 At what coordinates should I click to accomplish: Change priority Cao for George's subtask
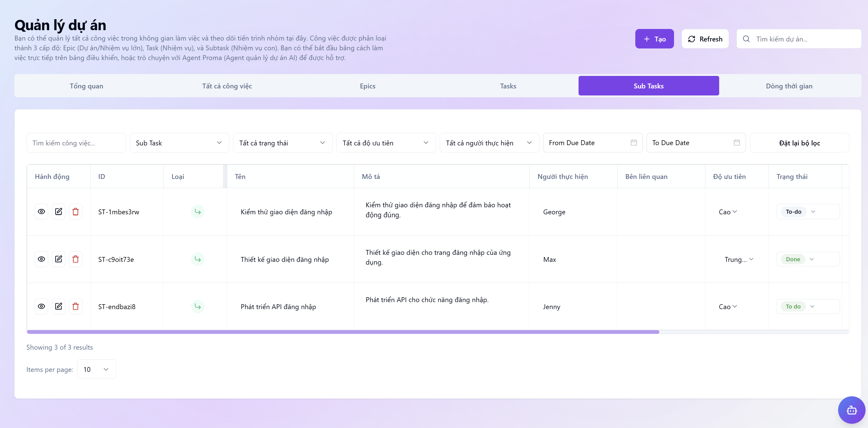[x=728, y=212]
